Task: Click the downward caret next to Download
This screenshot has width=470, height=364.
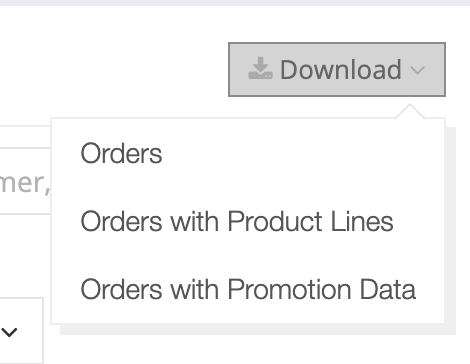Action: [x=417, y=70]
